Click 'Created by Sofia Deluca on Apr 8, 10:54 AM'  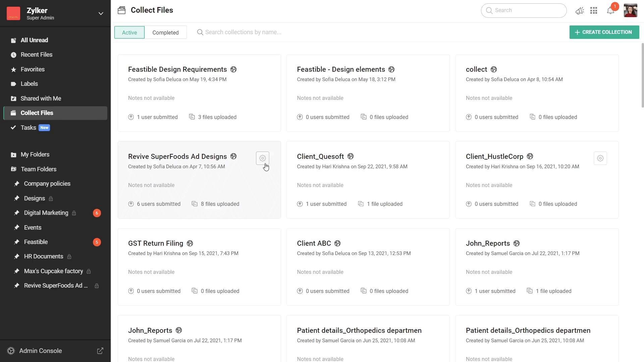tap(514, 79)
